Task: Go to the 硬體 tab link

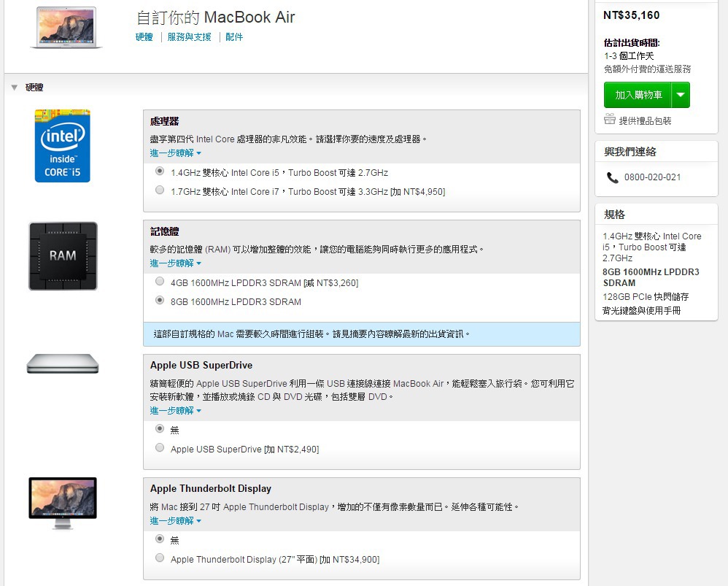Action: click(x=144, y=37)
